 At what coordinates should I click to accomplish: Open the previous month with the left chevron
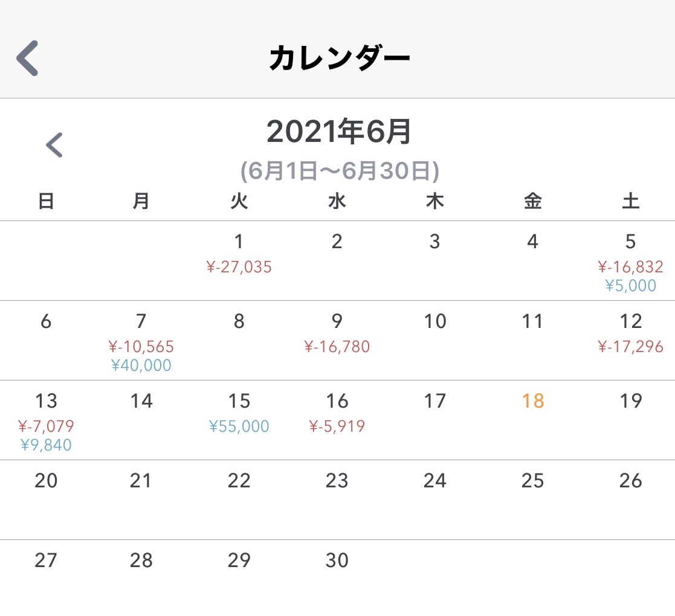tap(54, 144)
